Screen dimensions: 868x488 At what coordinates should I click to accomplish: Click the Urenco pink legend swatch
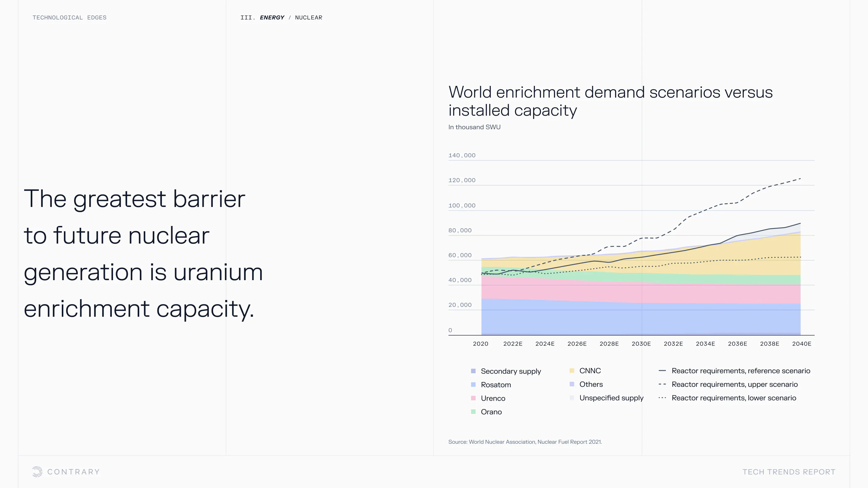point(473,398)
